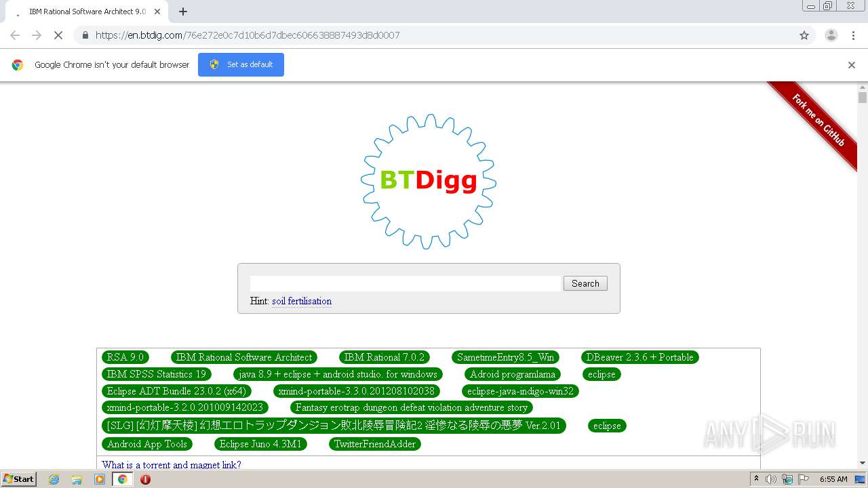Show hidden system tray icons
This screenshot has height=488, width=868.
click(756, 479)
